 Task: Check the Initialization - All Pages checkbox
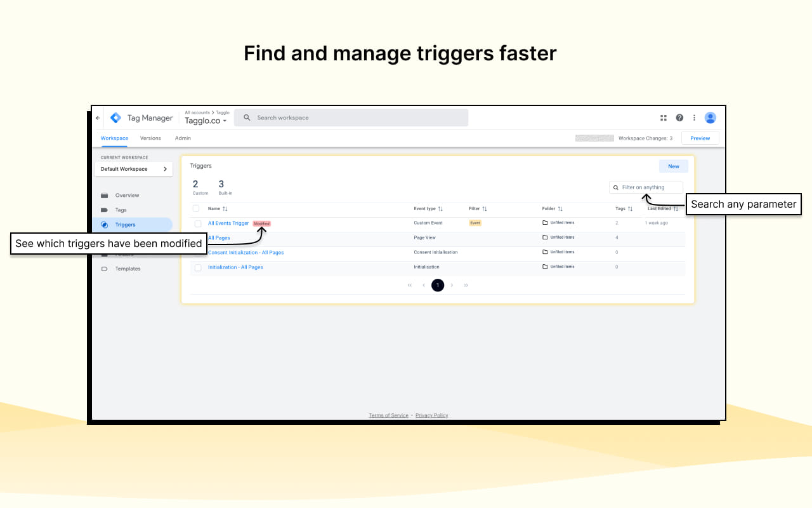coord(197,267)
